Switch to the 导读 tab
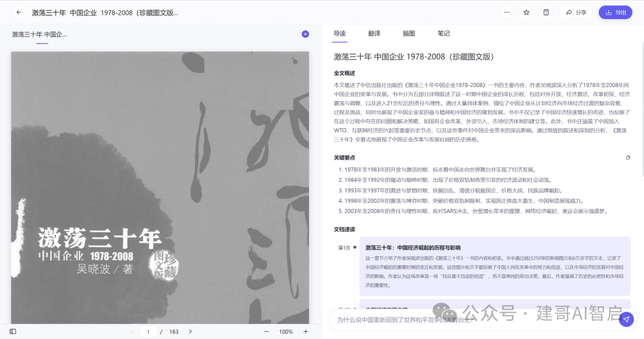Image resolution: width=644 pixels, height=339 pixels. [x=339, y=33]
